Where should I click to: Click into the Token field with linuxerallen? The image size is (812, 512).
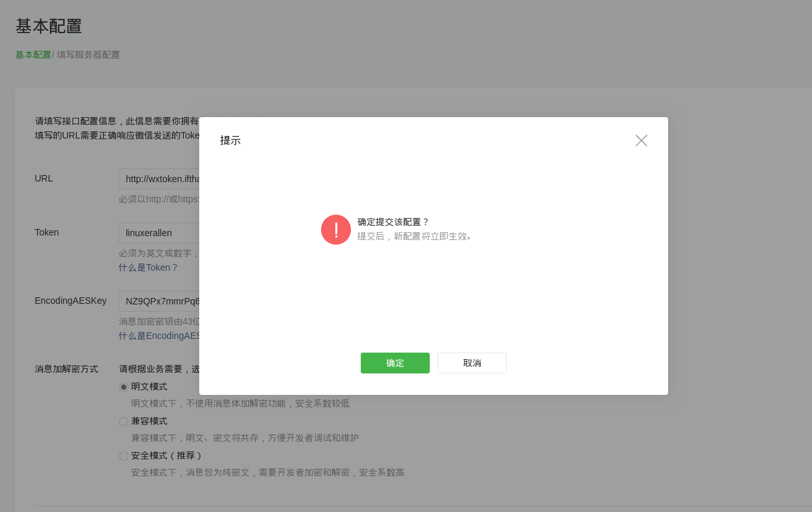pos(159,233)
